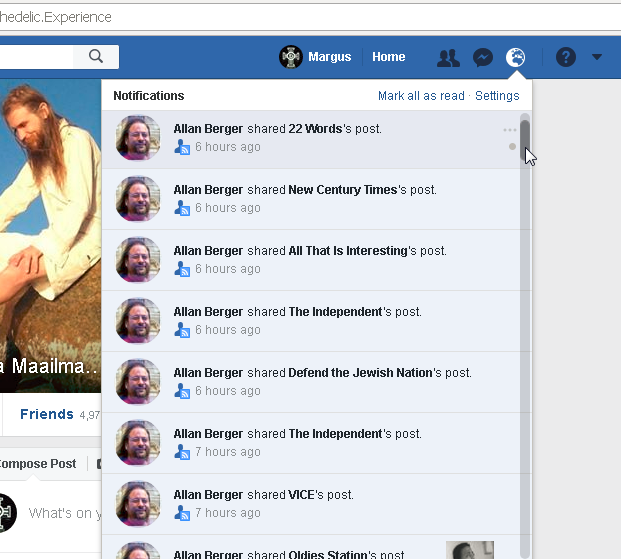Click avatar on New Century Times notification

(x=138, y=199)
